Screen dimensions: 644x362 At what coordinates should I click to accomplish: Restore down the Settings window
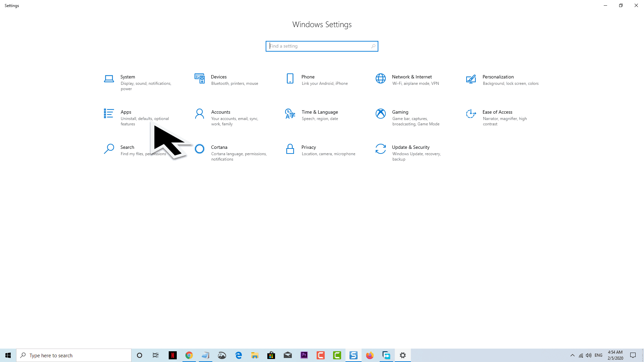[621, 5]
